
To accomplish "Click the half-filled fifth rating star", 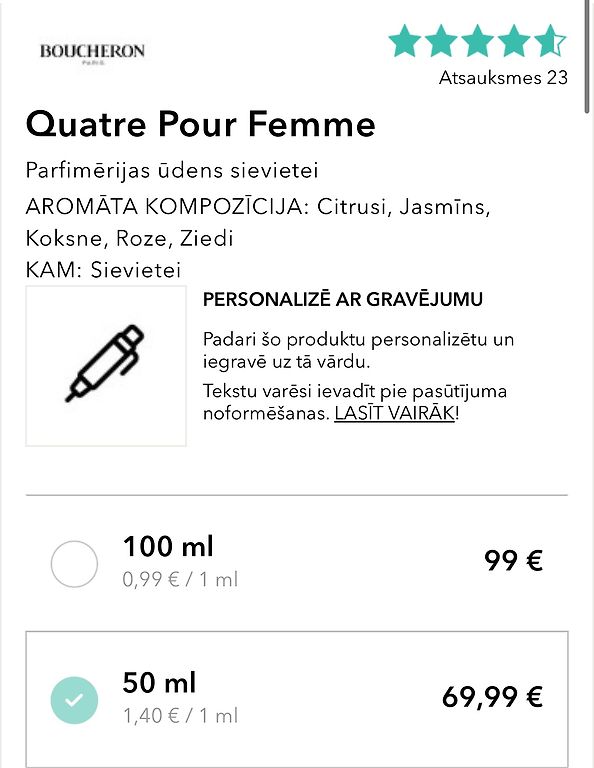I will [x=550, y=41].
